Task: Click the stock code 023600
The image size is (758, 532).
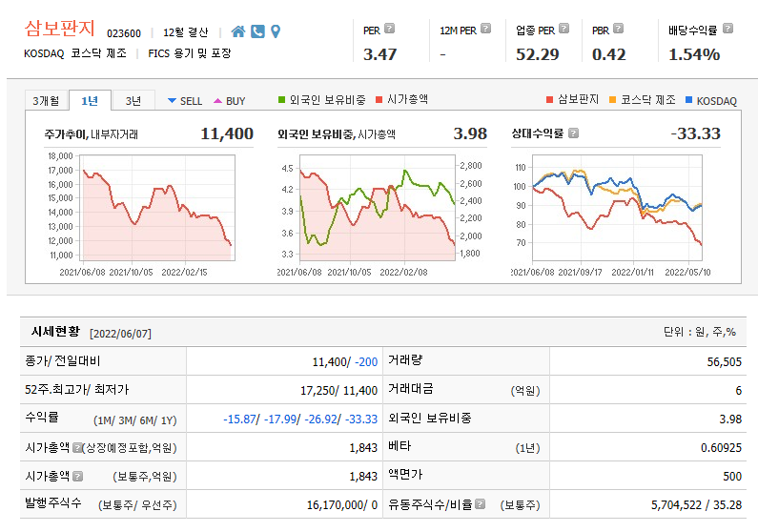Action: point(124,33)
